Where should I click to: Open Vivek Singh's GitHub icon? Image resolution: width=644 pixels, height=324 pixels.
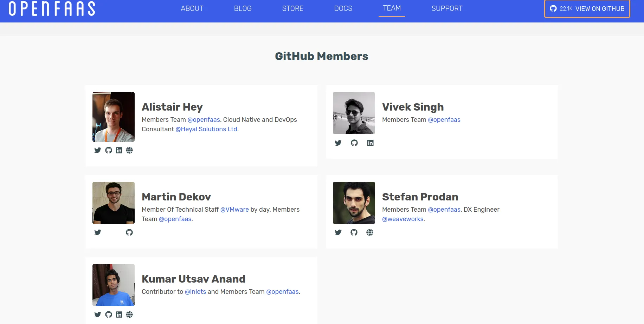tap(354, 143)
